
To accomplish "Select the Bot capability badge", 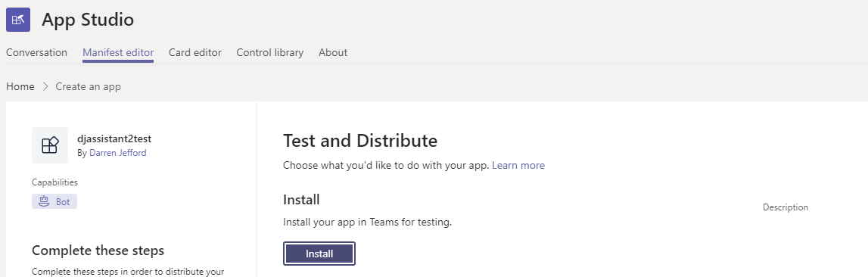I will [54, 201].
